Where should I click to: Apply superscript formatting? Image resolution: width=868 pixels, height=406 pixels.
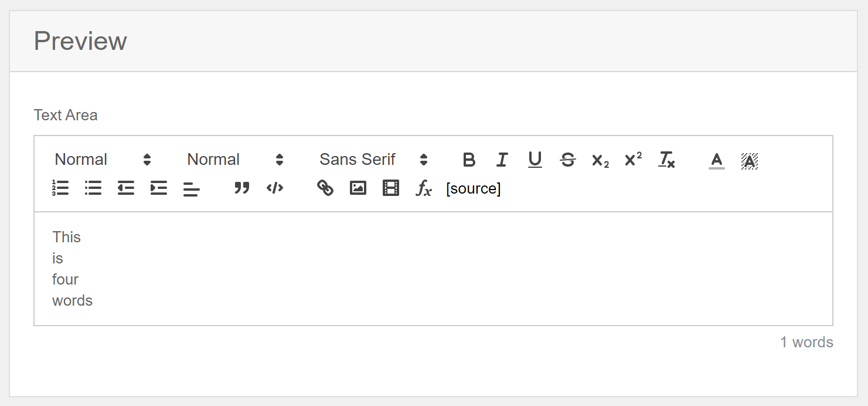point(633,160)
